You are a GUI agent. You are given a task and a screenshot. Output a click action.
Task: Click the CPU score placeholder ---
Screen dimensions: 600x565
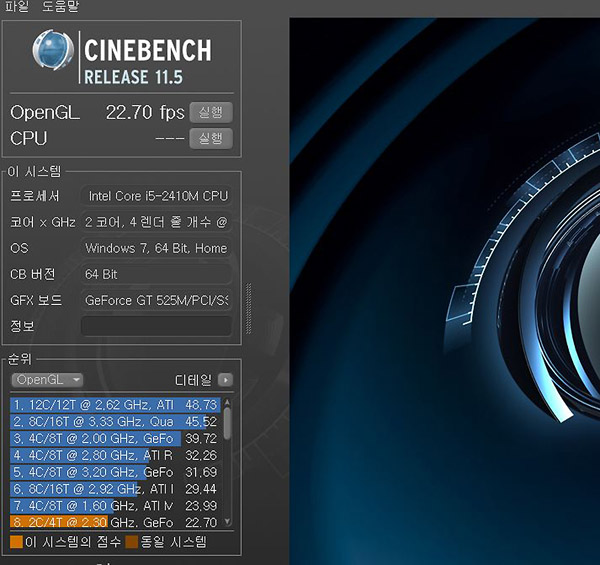point(170,138)
